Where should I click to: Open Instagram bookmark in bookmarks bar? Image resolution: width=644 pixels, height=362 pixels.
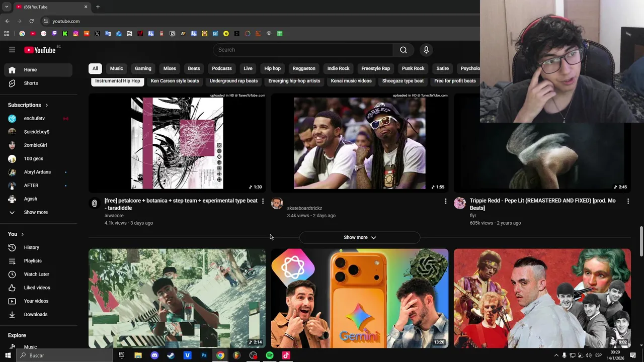click(x=76, y=34)
